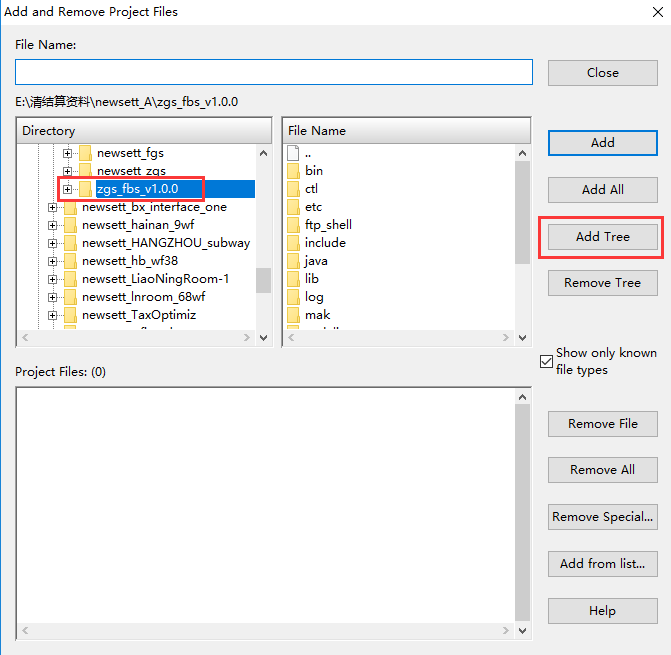The width and height of the screenshot is (671, 655).
Task: Select the zgs_fbs_v1.0.0 folder name
Action: tap(138, 189)
